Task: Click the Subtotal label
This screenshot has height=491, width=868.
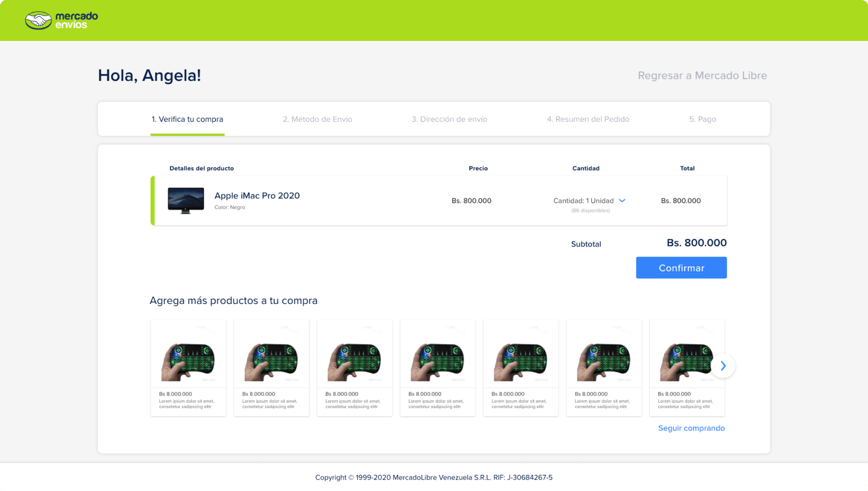Action: click(586, 244)
